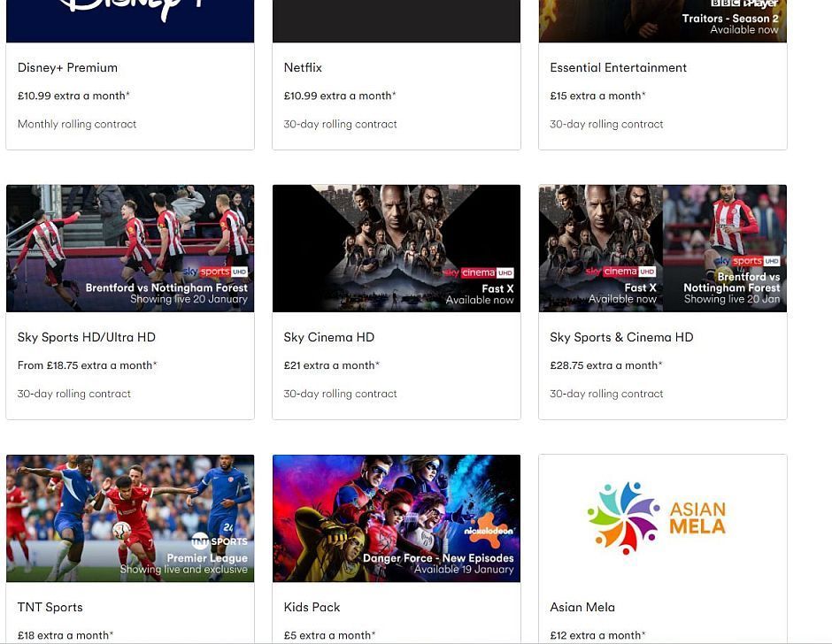Select the Netflix add-on title
Image resolution: width=832 pixels, height=644 pixels.
coord(303,68)
